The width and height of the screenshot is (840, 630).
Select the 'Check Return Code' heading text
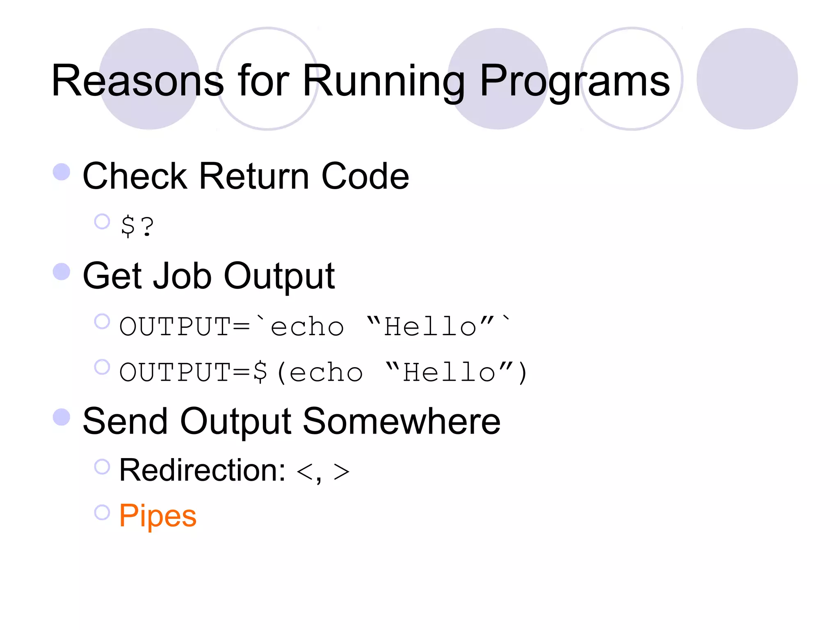246,176
